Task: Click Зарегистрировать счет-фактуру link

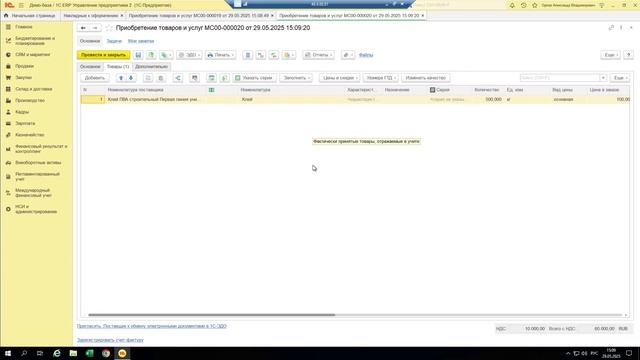Action: [x=110, y=340]
